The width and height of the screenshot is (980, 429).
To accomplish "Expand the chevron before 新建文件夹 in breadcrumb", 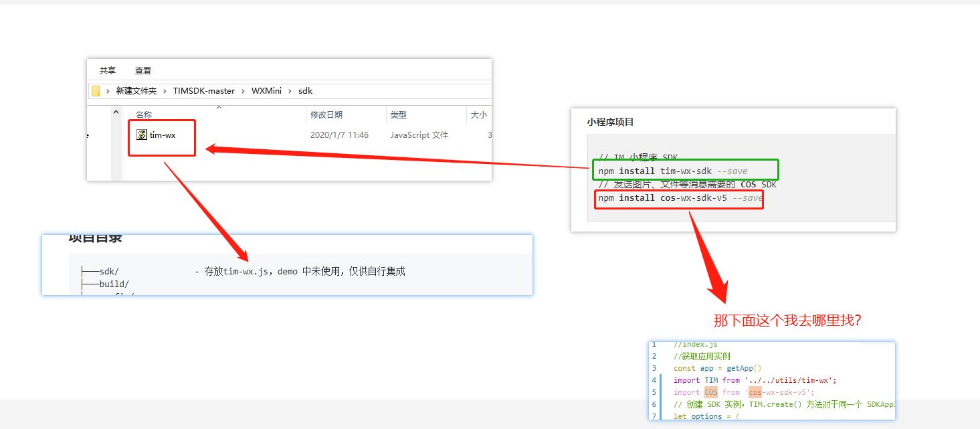I will tap(108, 91).
